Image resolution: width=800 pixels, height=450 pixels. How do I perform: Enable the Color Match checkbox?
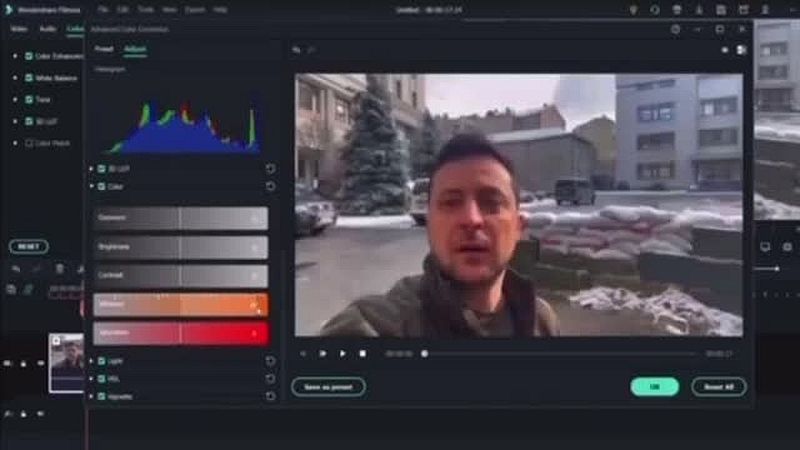coord(29,143)
